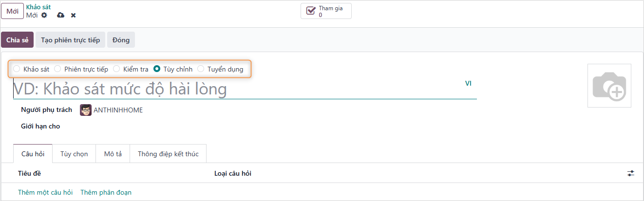Image resolution: width=644 pixels, height=201 pixels.
Task: Select the Khảo sát radio option
Action: 17,69
